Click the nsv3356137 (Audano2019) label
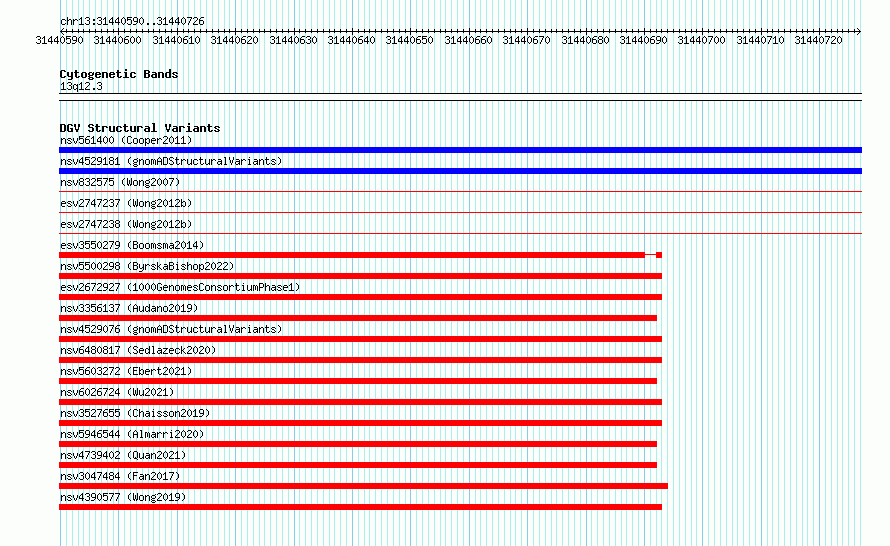This screenshot has width=890, height=546. (x=129, y=308)
